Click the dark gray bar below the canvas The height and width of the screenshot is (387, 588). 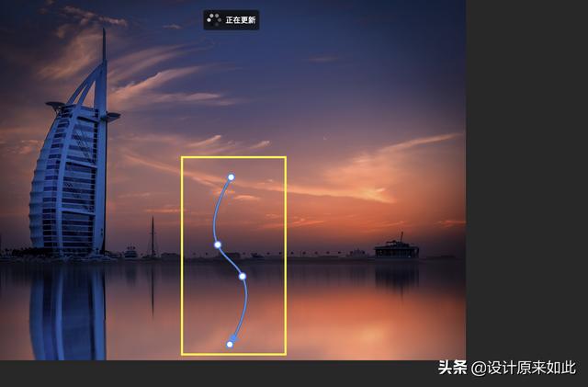218,373
